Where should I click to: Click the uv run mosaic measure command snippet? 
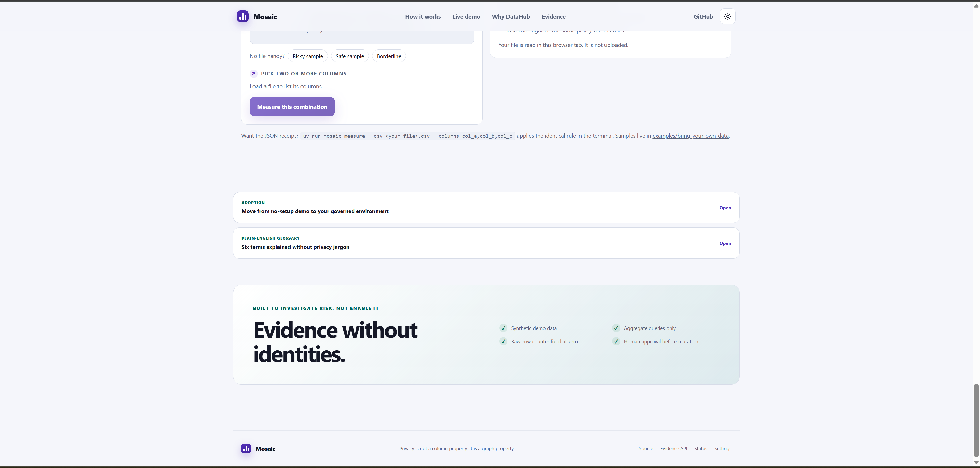[407, 136]
